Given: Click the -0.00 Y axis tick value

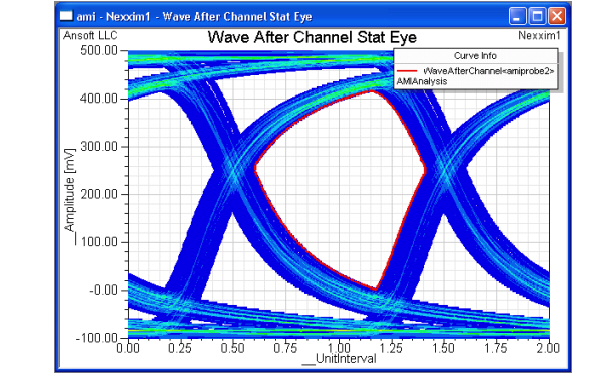Looking at the screenshot, I should click(x=103, y=290).
